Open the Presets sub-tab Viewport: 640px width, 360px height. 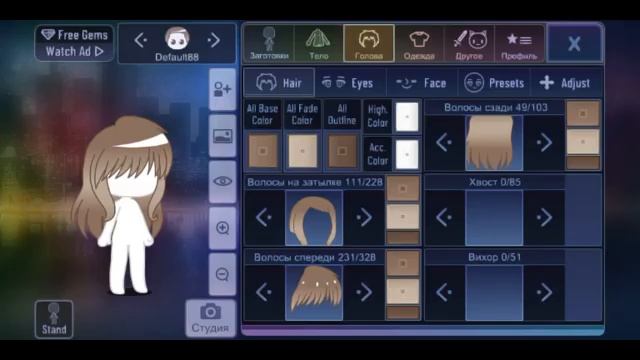[494, 83]
